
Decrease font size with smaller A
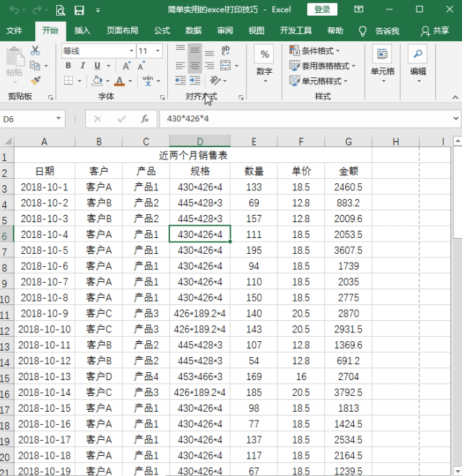tap(141, 66)
